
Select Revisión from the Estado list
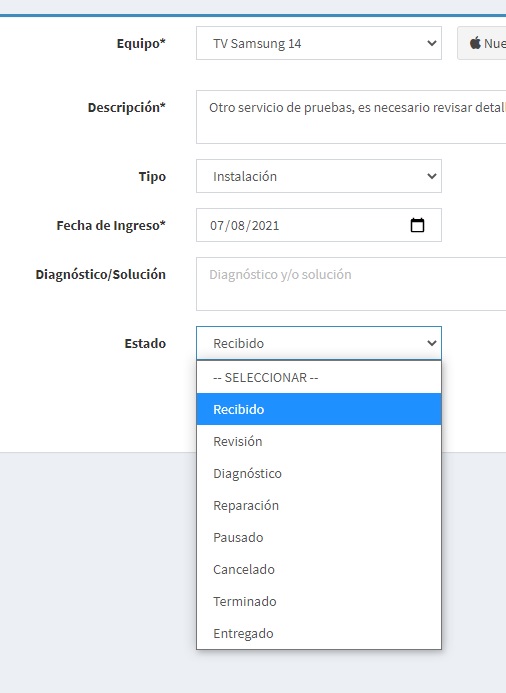(319, 442)
